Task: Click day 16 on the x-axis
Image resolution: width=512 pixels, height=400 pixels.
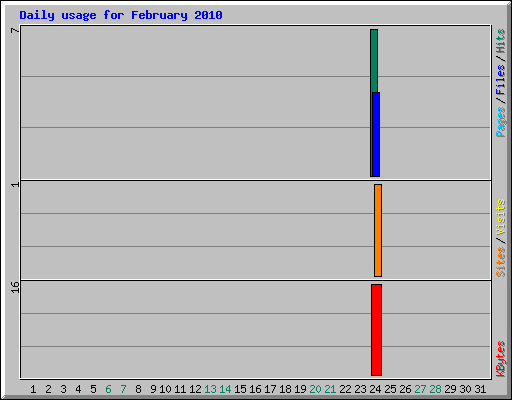Action: point(255,389)
